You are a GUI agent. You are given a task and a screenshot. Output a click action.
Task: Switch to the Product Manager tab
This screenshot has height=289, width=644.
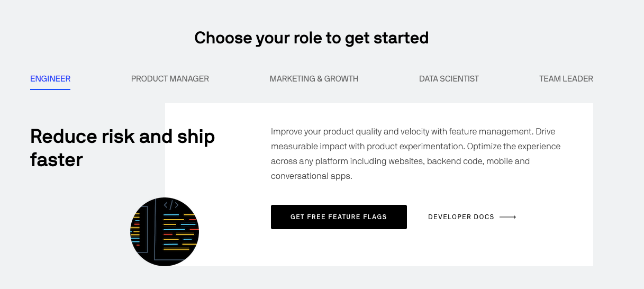(x=170, y=79)
